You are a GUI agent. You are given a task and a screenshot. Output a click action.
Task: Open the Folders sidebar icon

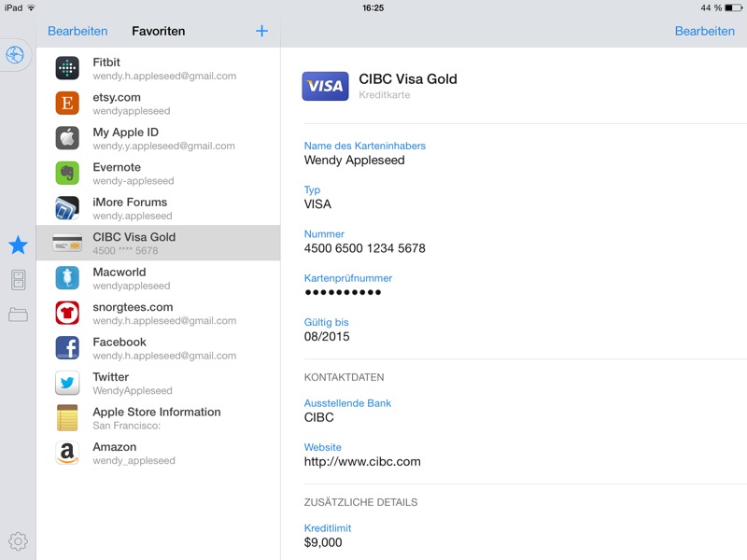point(18,315)
